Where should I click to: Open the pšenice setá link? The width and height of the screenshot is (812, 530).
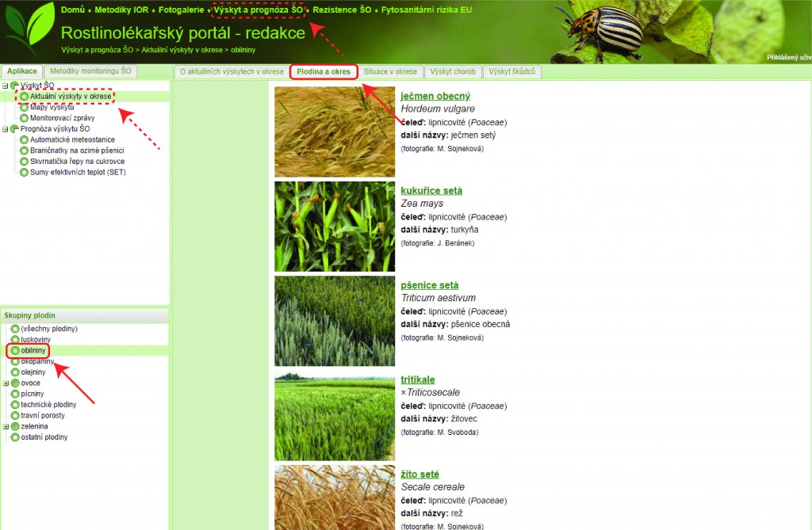click(x=429, y=286)
